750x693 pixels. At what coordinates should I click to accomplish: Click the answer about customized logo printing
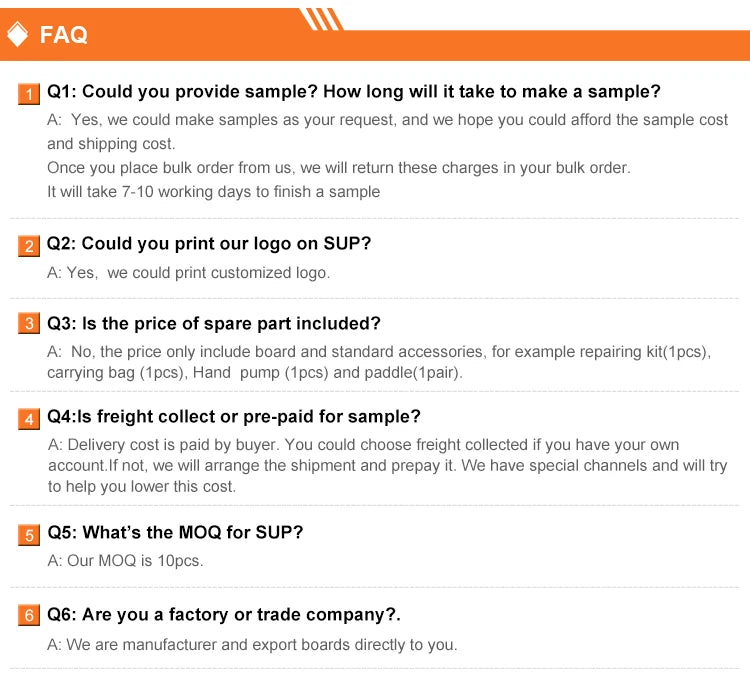pos(188,272)
